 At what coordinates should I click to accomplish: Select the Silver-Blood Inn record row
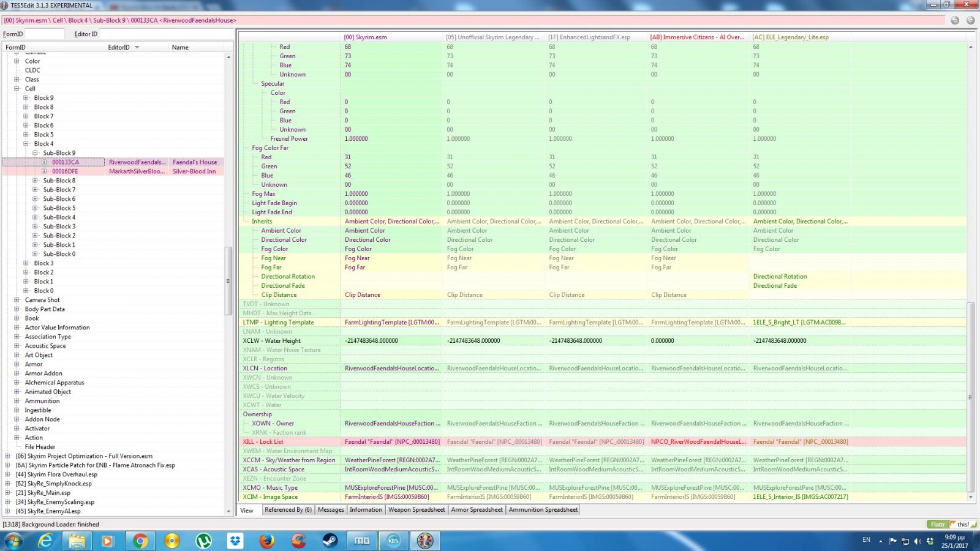pos(113,171)
